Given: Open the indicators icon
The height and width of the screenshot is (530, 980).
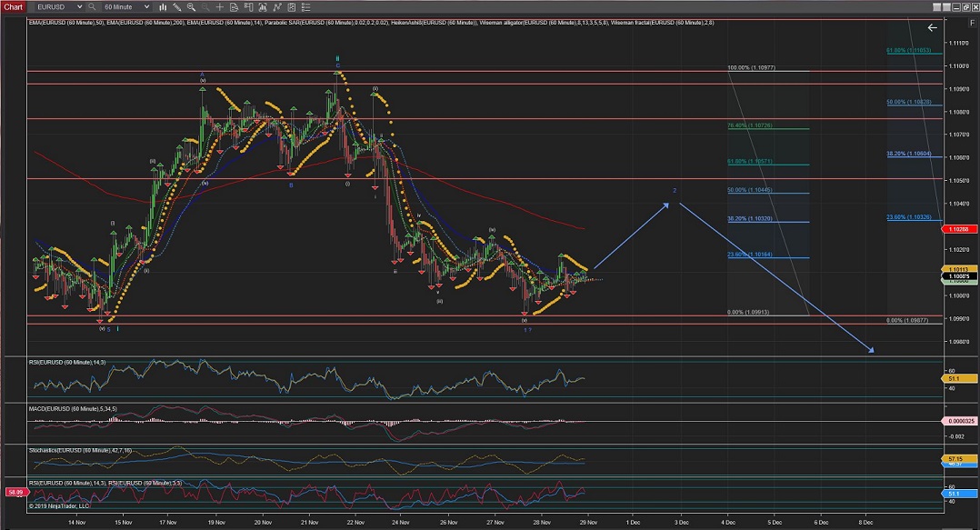Looking at the screenshot, I should (x=263, y=7).
